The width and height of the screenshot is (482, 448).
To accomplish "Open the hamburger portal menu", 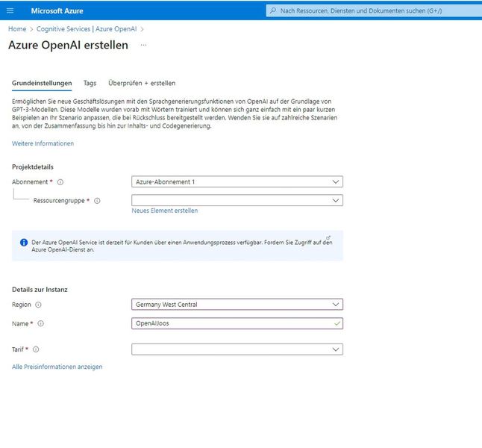I will (10, 10).
